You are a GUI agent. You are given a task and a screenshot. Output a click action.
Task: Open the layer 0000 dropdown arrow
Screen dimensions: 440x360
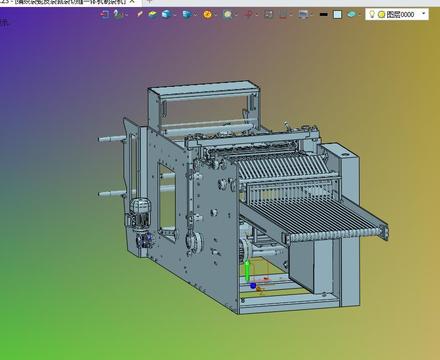424,14
